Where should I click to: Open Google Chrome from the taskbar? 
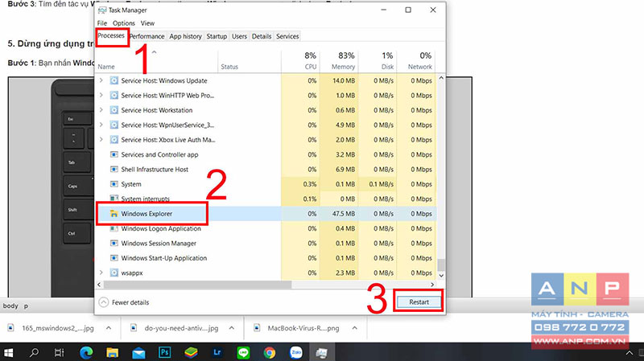pyautogui.click(x=270, y=352)
